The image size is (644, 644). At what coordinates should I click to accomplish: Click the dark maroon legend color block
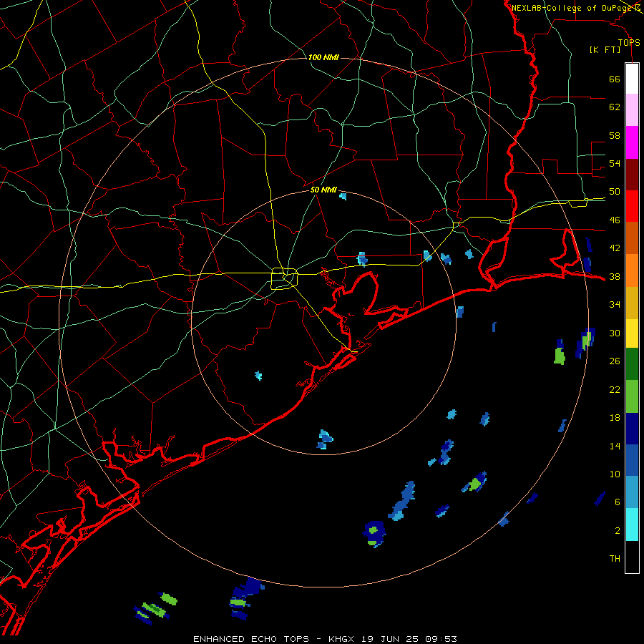[x=632, y=174]
